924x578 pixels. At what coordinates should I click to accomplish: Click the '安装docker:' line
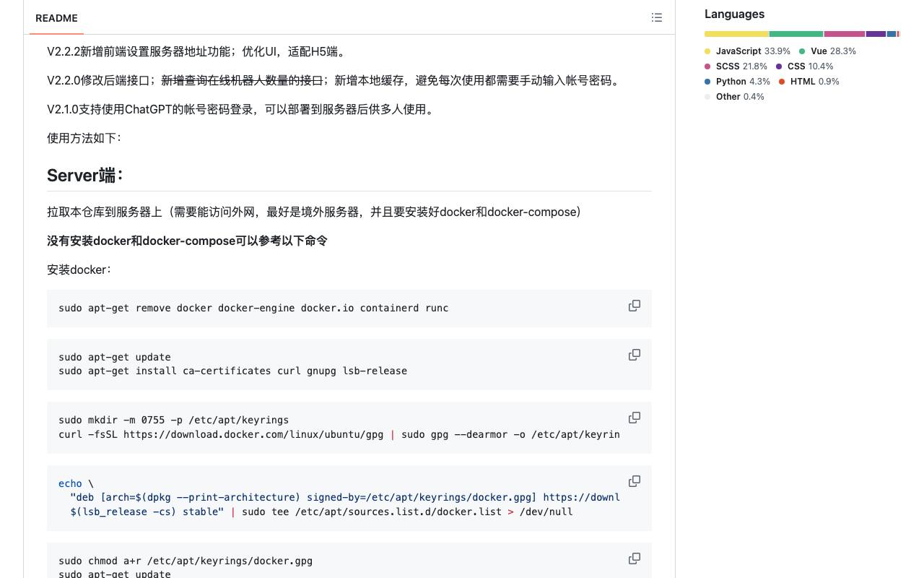(x=79, y=270)
